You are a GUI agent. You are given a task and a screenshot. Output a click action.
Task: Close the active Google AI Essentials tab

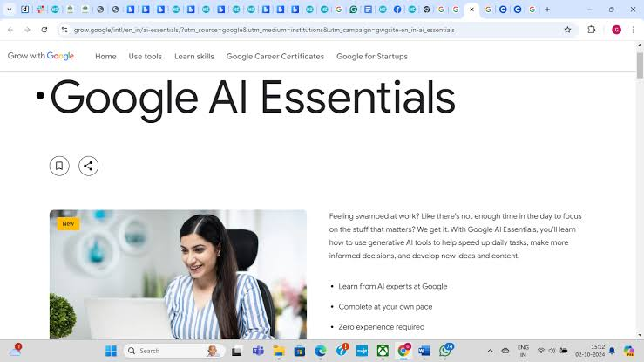(472, 9)
